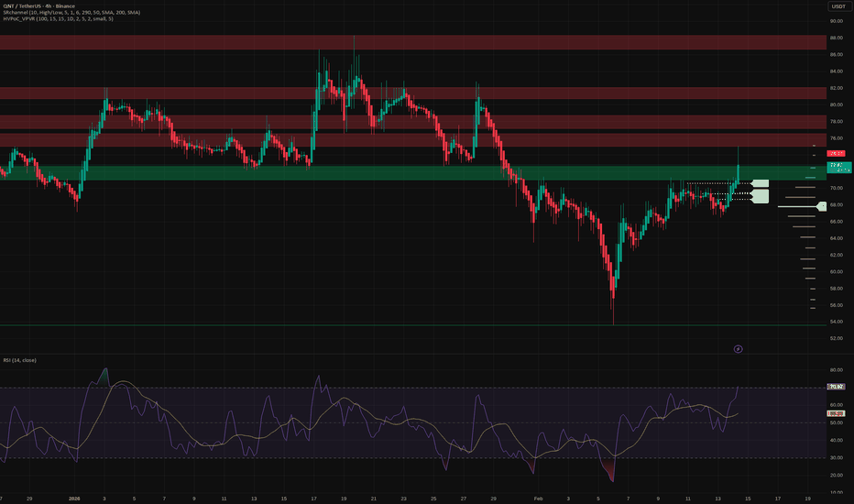Select the SRchannel indicator legend

71,13
